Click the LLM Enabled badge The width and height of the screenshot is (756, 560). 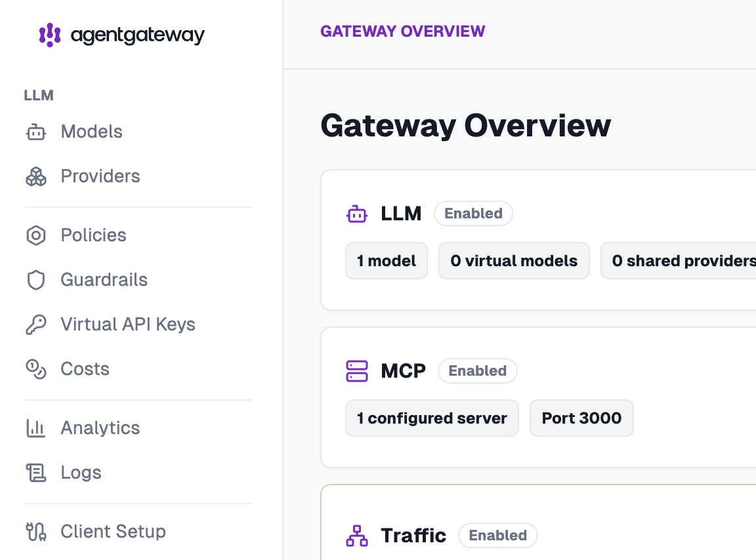coord(473,214)
